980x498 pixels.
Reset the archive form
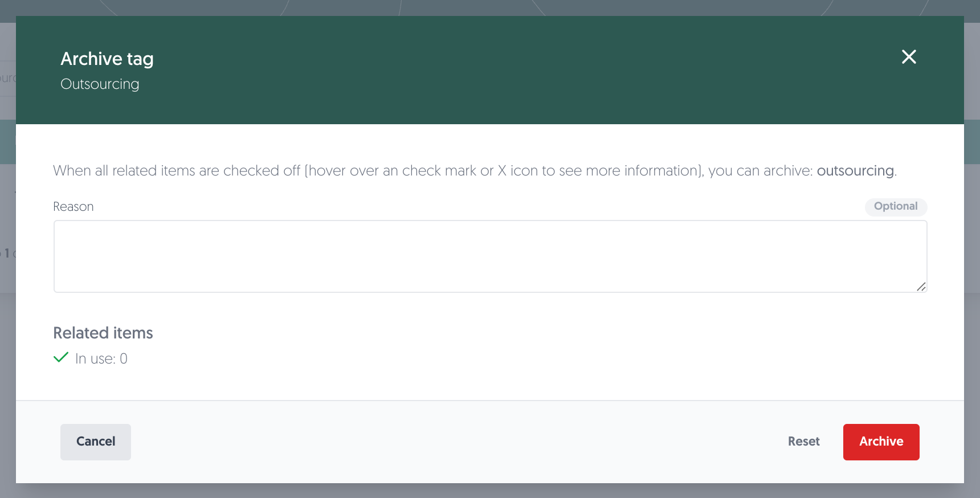pyautogui.click(x=803, y=442)
